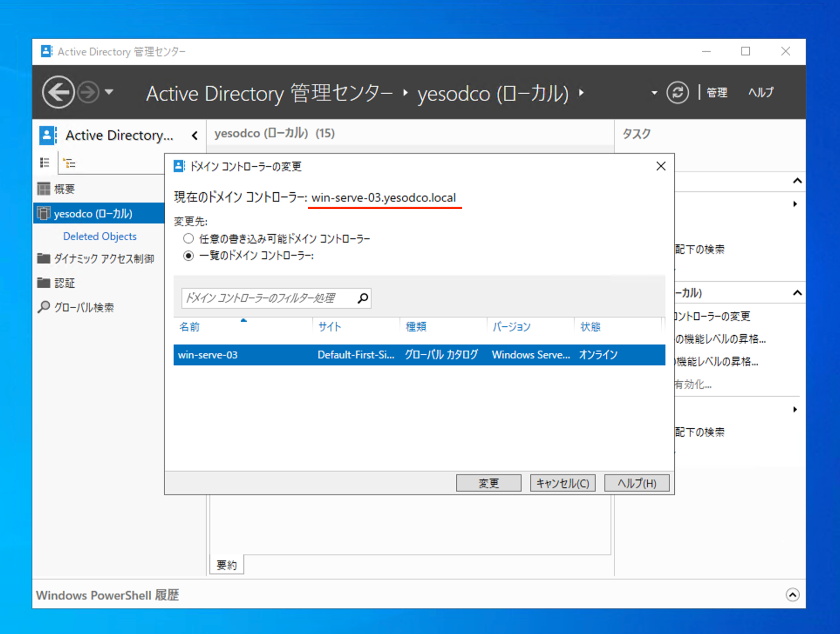Switch navigation pane to tree view
The height and width of the screenshot is (634, 840).
69,163
